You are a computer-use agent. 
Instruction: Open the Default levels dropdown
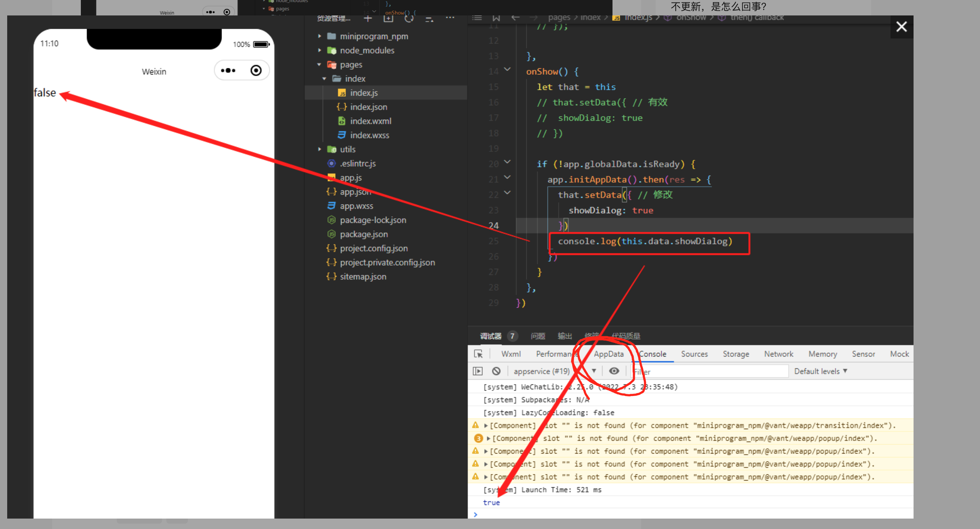(x=820, y=371)
